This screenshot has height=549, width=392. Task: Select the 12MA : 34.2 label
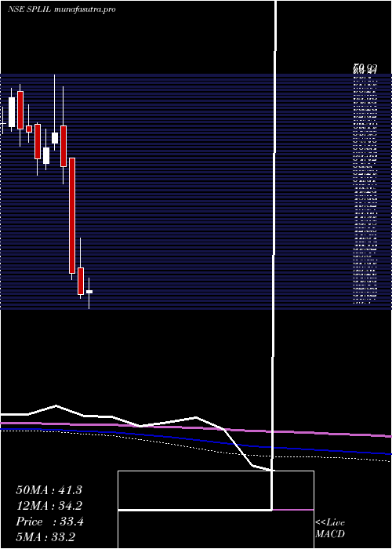49,506
